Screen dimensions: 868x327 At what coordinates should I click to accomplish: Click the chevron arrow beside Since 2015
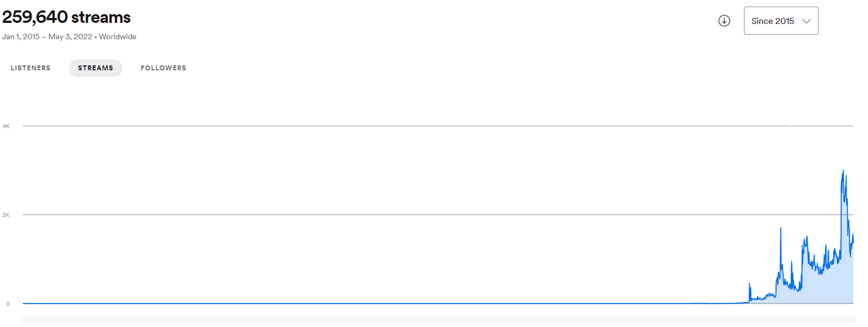coord(807,21)
